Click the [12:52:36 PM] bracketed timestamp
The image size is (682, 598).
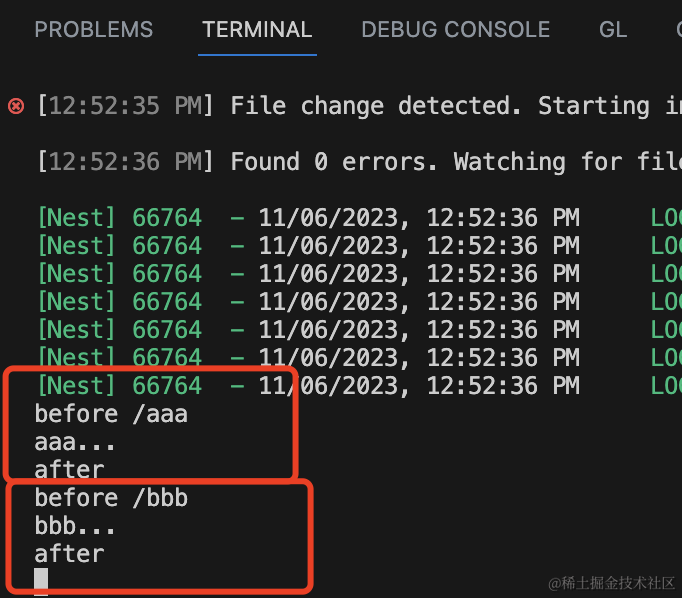(x=125, y=162)
